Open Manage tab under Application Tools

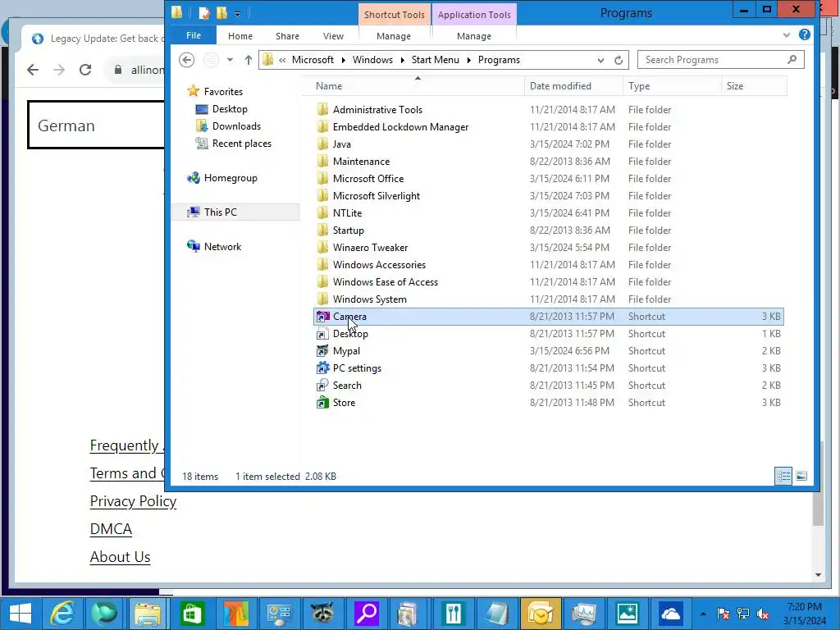coord(474,36)
